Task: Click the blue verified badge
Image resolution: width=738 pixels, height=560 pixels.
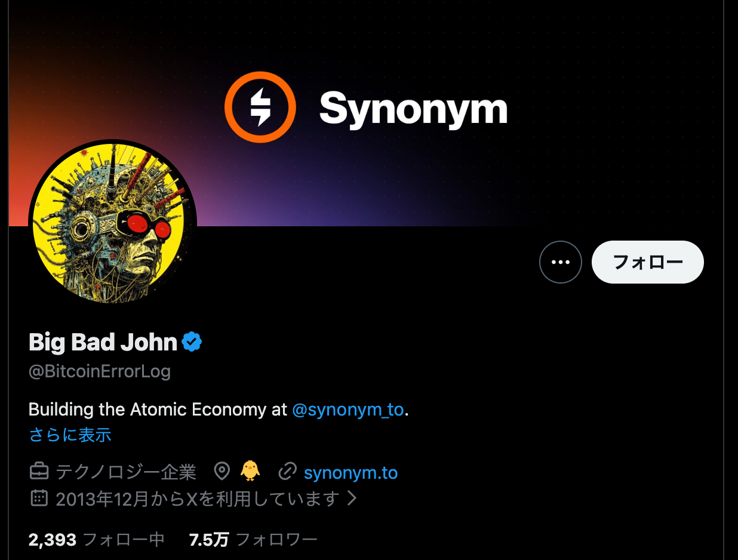Action: tap(192, 342)
